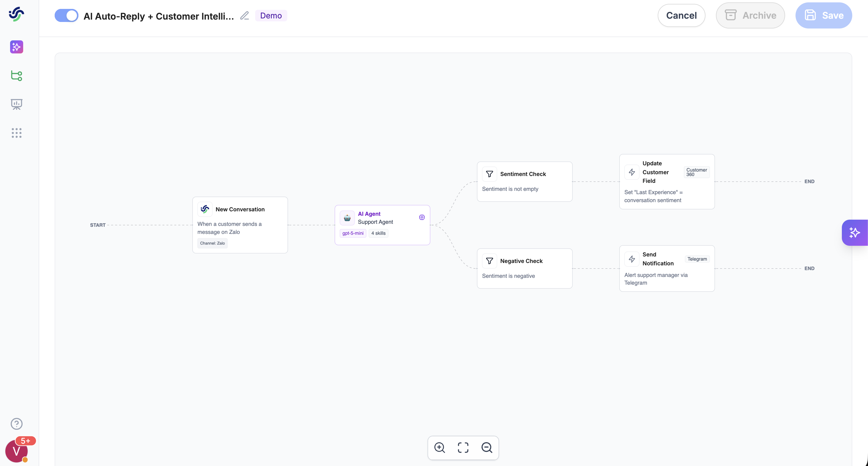Open the AI sparkle sidebar item
This screenshot has width=868, height=466.
17,47
